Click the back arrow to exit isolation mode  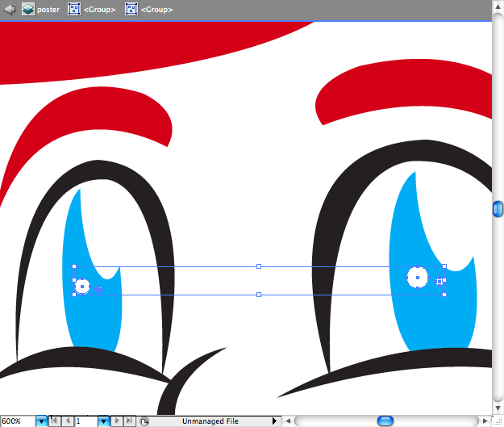click(10, 9)
